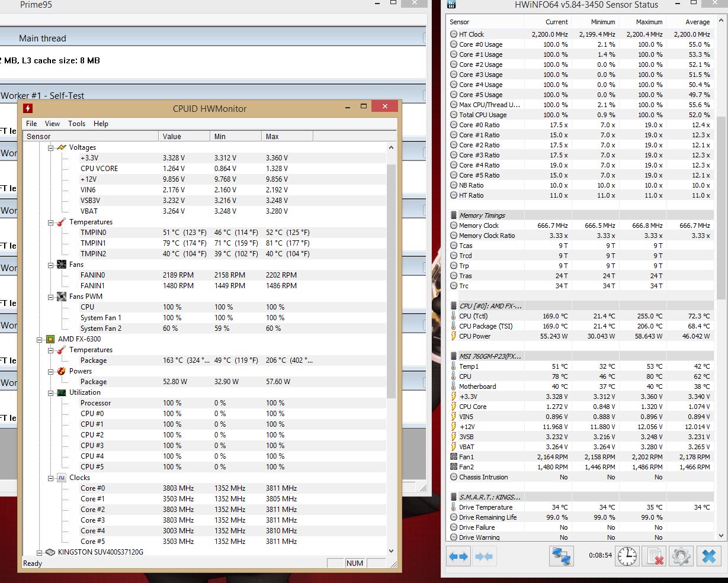Collapse the Clocks tree node
The height and width of the screenshot is (583, 728).
(50, 478)
